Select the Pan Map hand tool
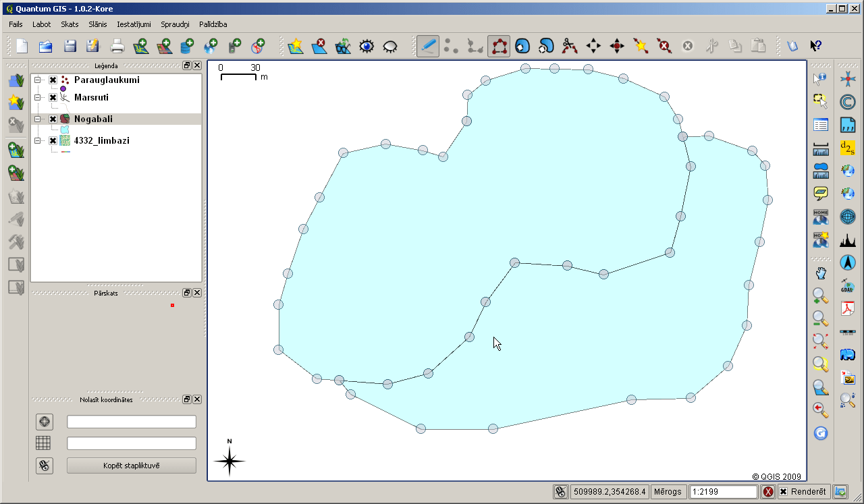The height and width of the screenshot is (504, 864). click(x=820, y=273)
